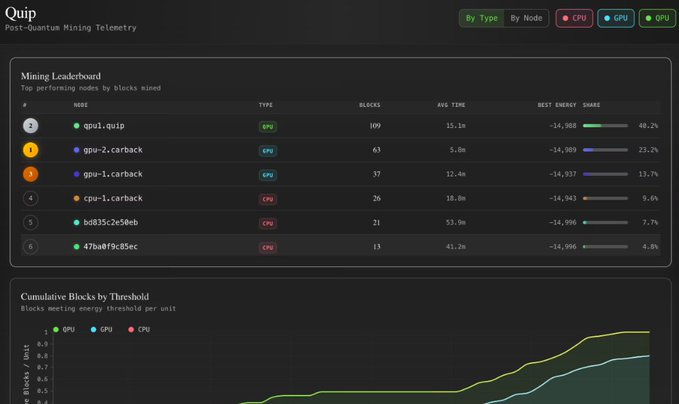Toggle the QPU filter chip in header

point(657,18)
